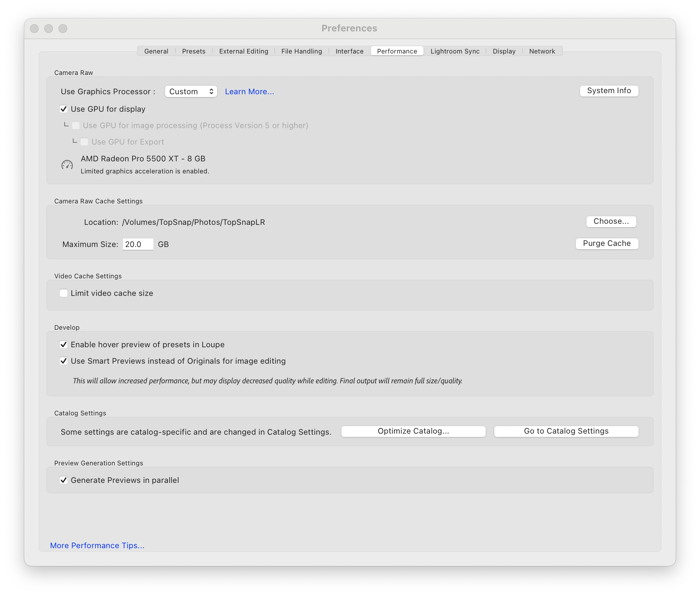Viewport: 700px width, 596px height.
Task: Enable Limit video cache size
Action: (64, 293)
